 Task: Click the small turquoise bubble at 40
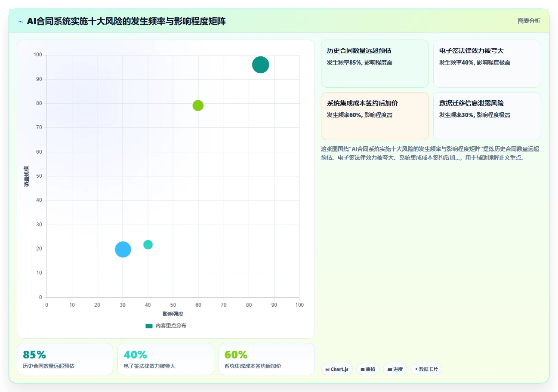[148, 244]
